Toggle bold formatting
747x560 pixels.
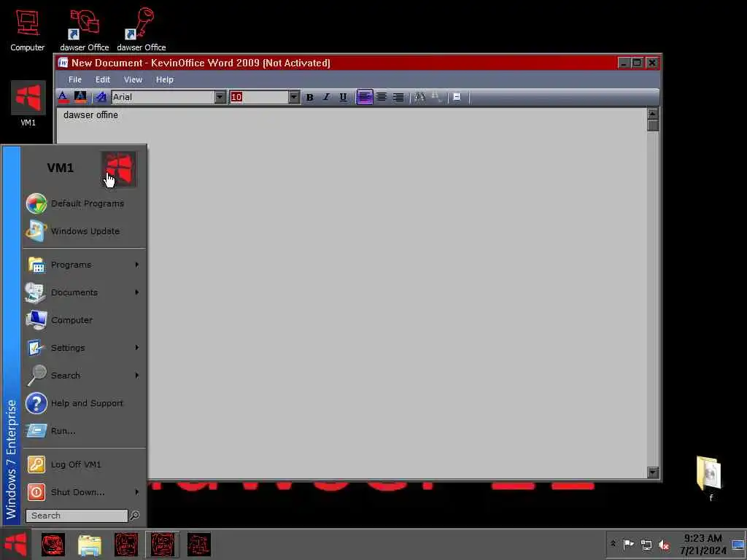point(309,97)
